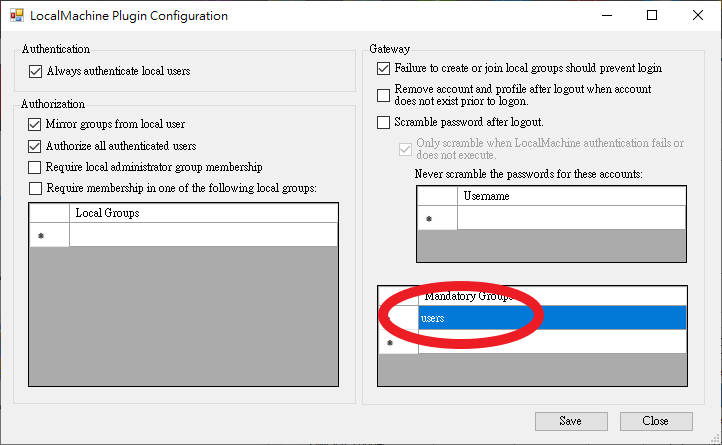Viewport: 722px width, 445px height.
Task: Select the new-row asterisk header in Username grid
Action: (x=437, y=217)
